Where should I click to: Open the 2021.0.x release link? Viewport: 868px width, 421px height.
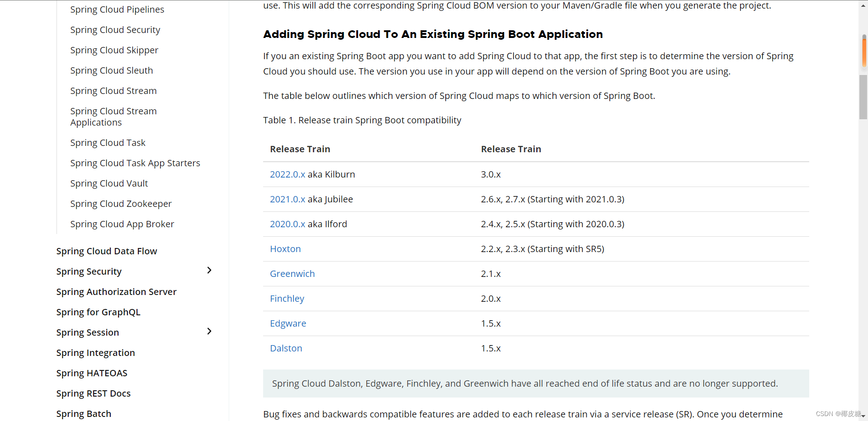click(x=287, y=199)
